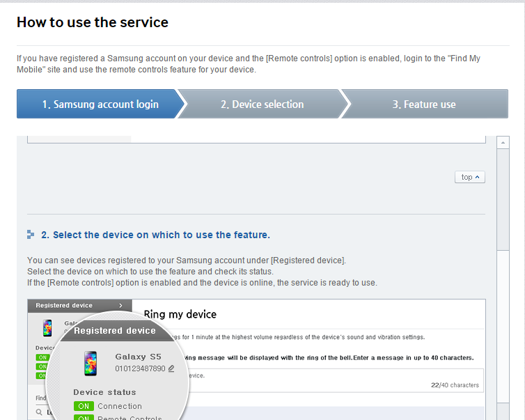Image resolution: width=525 pixels, height=420 pixels.
Task: Click the small phone thumbnail under Registered device
Action: click(47, 328)
